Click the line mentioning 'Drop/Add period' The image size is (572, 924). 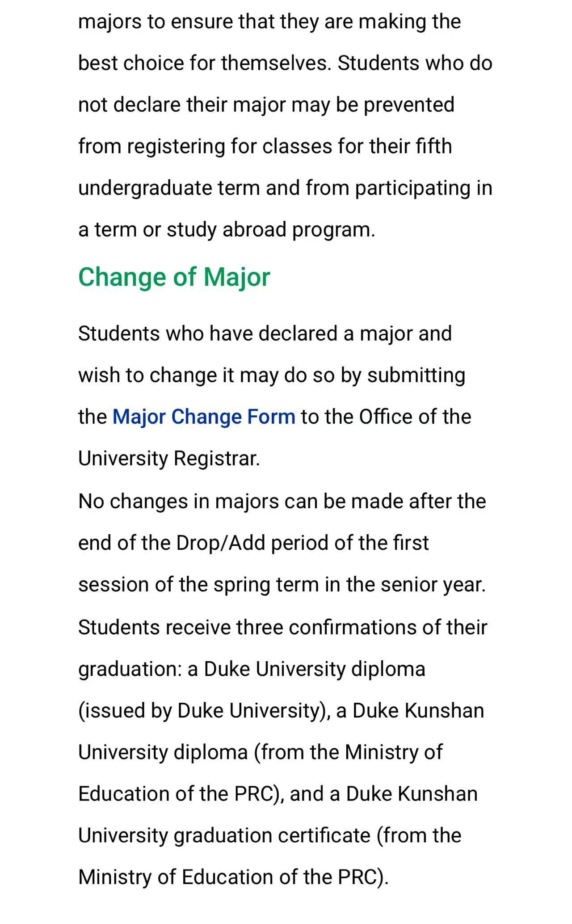pyautogui.click(x=253, y=543)
